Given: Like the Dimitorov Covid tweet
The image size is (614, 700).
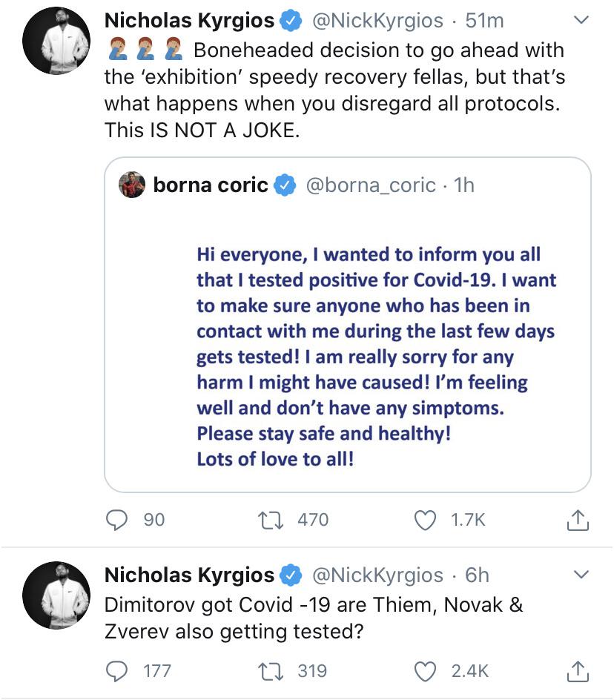Looking at the screenshot, I should click(x=425, y=671).
